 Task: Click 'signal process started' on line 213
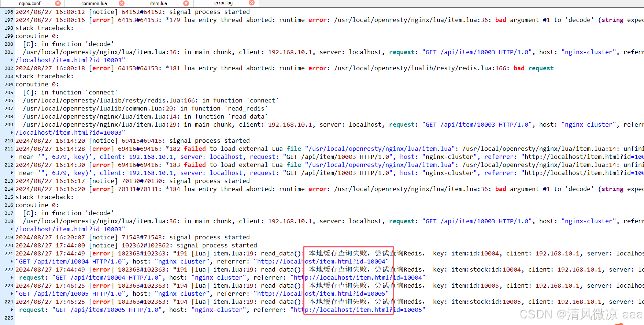click(x=210, y=181)
